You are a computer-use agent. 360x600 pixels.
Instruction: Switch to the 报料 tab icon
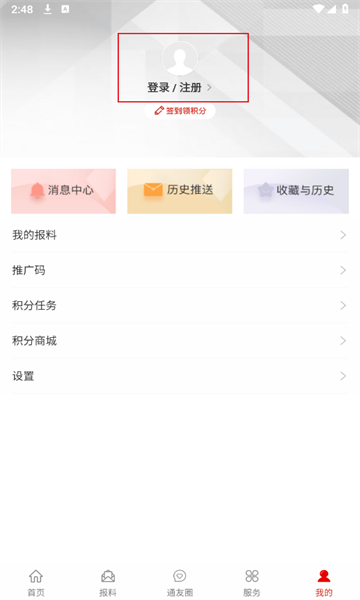[x=108, y=576]
